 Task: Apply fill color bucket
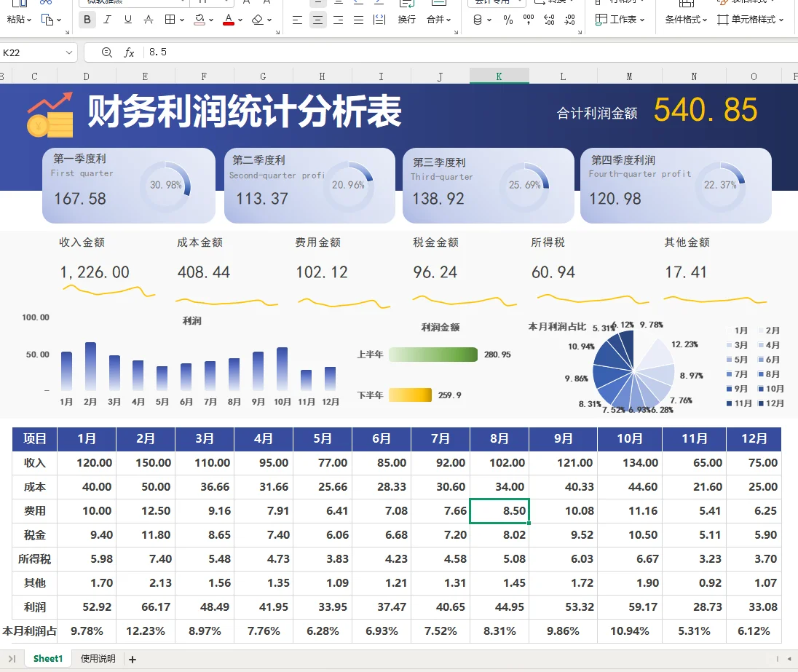point(199,20)
